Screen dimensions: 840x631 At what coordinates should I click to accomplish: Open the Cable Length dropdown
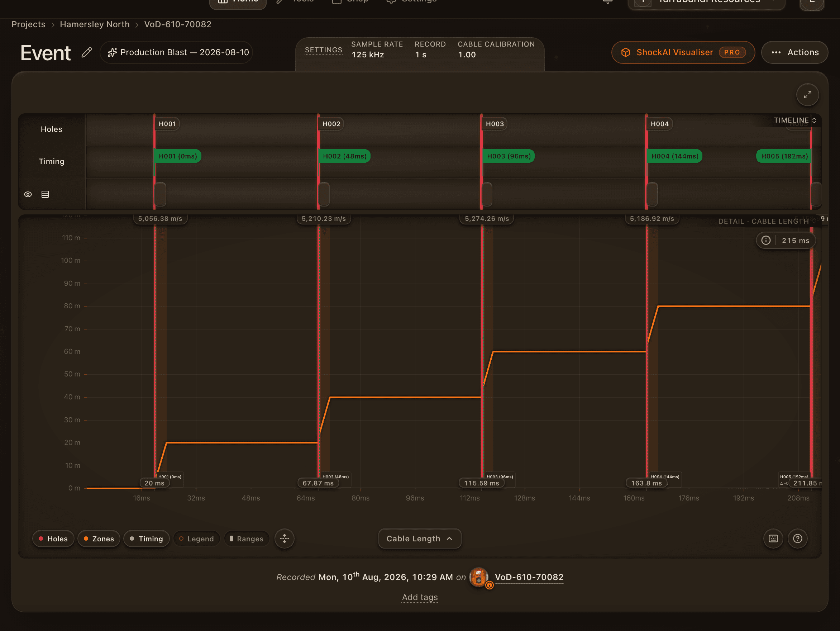pyautogui.click(x=420, y=539)
